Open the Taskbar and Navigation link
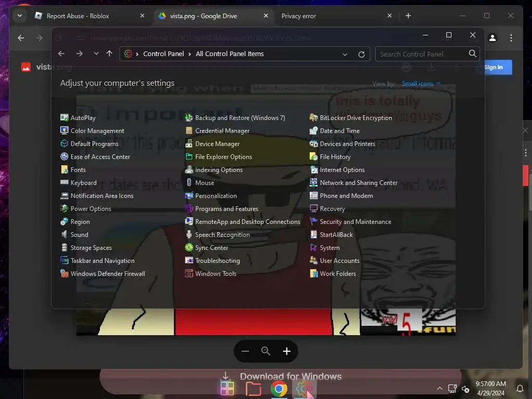532x399 pixels. (102, 261)
